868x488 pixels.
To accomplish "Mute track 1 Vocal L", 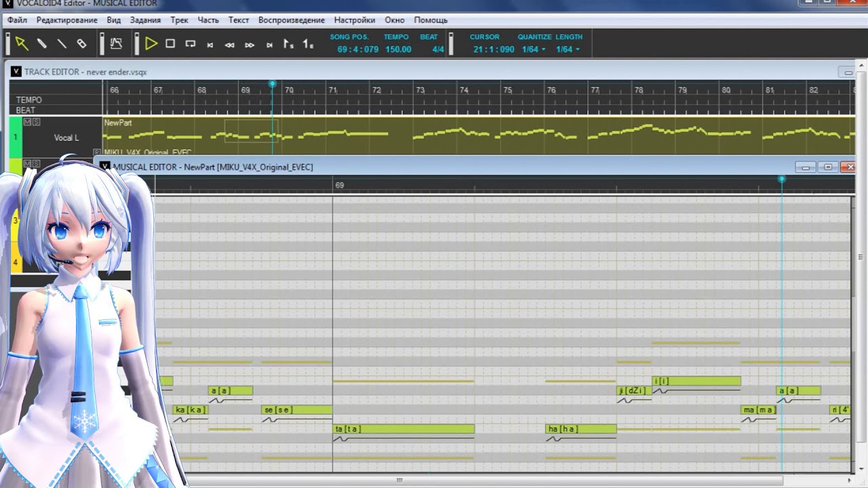I will pos(28,122).
